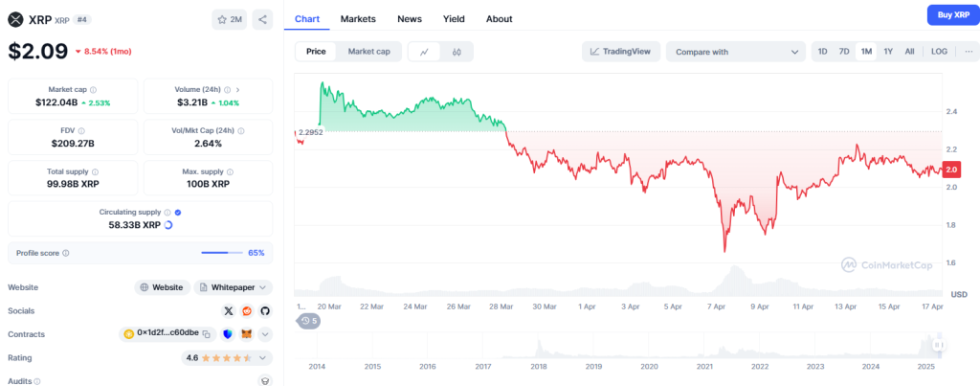Click the 2.0 current price label on axis
This screenshot has height=386, width=980.
[952, 170]
